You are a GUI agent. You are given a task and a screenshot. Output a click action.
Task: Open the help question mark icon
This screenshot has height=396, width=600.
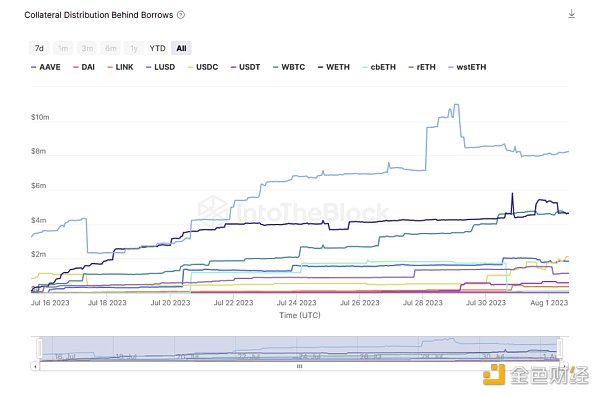[x=181, y=15]
